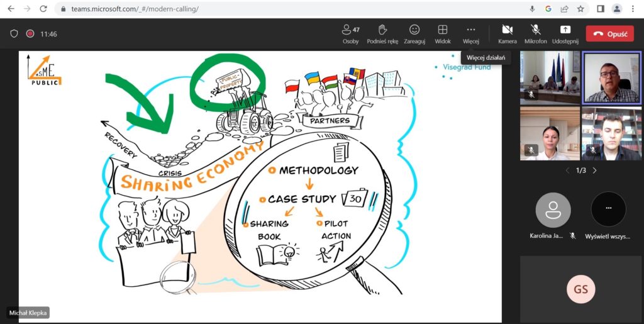This screenshot has height=324, width=644.
Task: Open the Osoby participants panel
Action: [350, 34]
